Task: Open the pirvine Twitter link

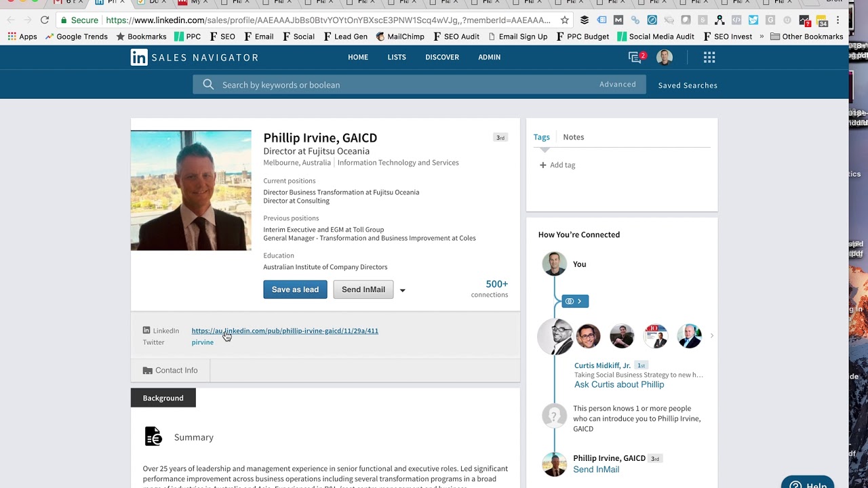Action: (202, 342)
